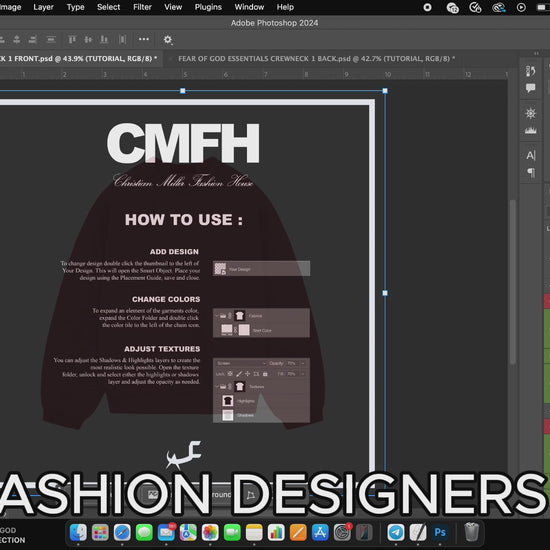Click the HOW TO USE heading on canvas
This screenshot has height=550, width=550.
184,220
